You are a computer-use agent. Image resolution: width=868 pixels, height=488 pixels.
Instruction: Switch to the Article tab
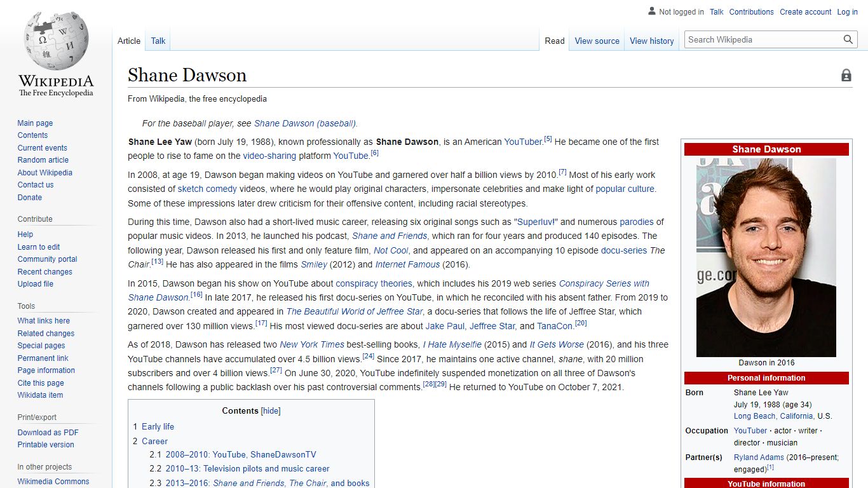click(129, 41)
